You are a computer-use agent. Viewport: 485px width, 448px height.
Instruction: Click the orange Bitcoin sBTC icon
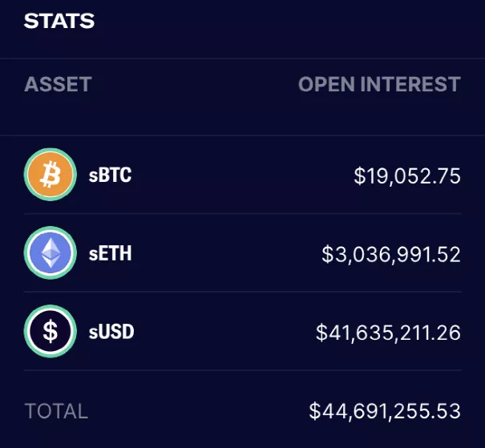(x=51, y=175)
